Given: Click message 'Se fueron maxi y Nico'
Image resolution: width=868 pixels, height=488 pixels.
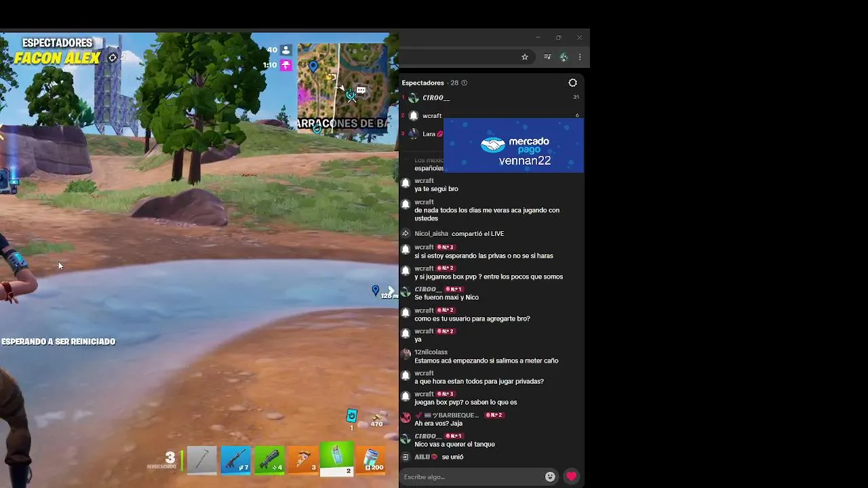Looking at the screenshot, I should [446, 298].
